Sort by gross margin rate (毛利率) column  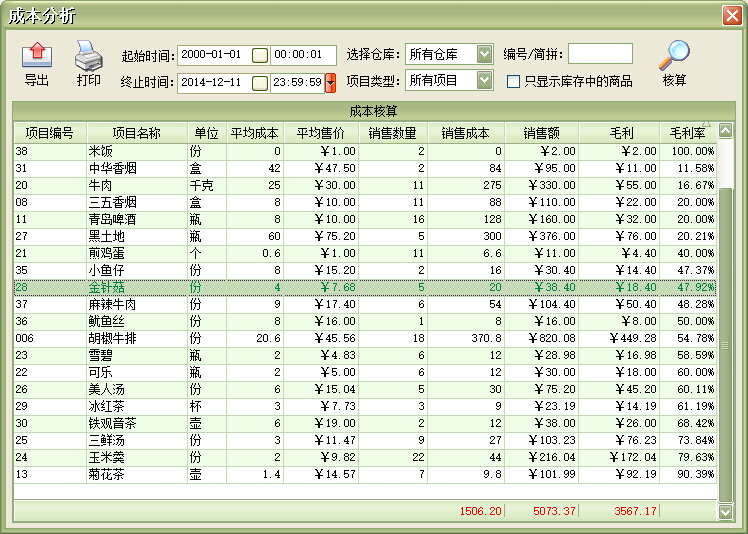tap(686, 133)
